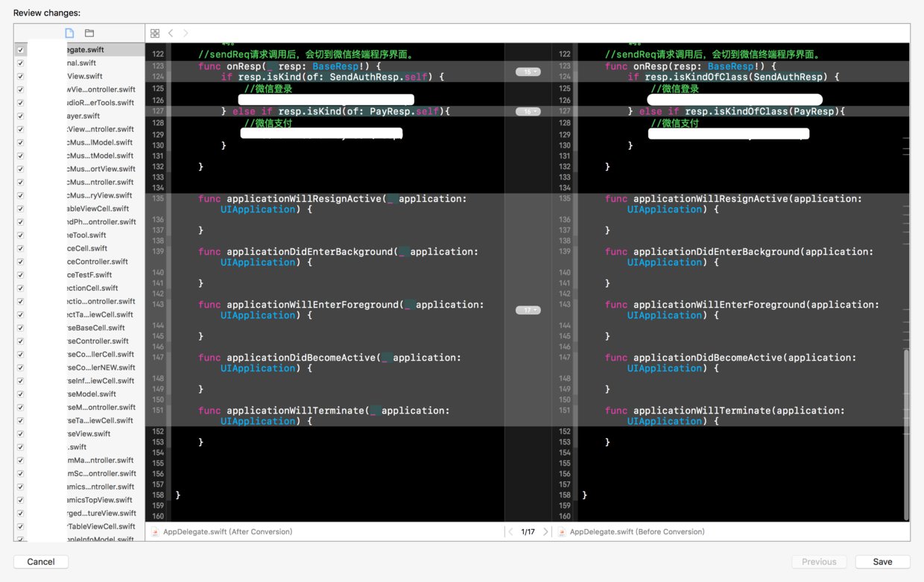The width and height of the screenshot is (924, 582).
Task: Switch to flat file list view icon
Action: pos(69,33)
